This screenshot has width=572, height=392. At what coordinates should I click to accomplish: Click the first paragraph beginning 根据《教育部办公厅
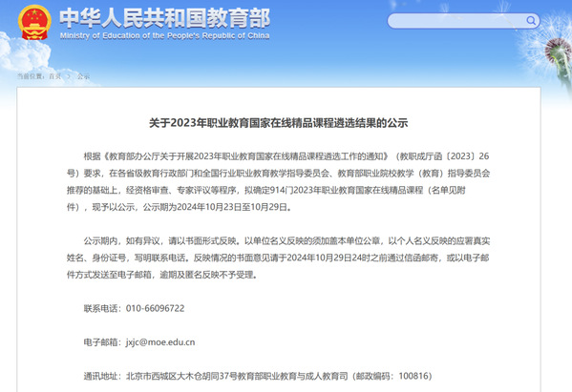tap(278, 181)
